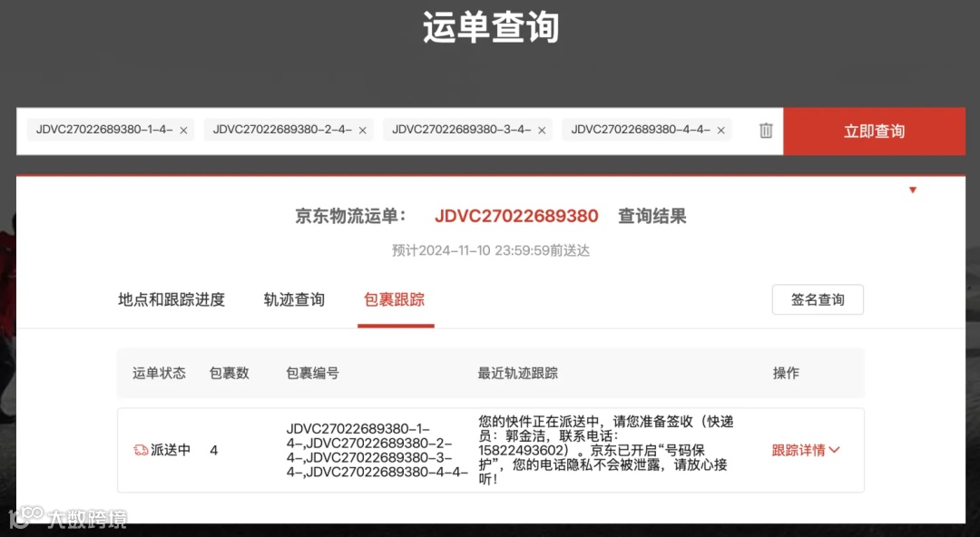Click the 包裹编号 column header
Viewport: 980px width, 537px height.
click(x=312, y=373)
